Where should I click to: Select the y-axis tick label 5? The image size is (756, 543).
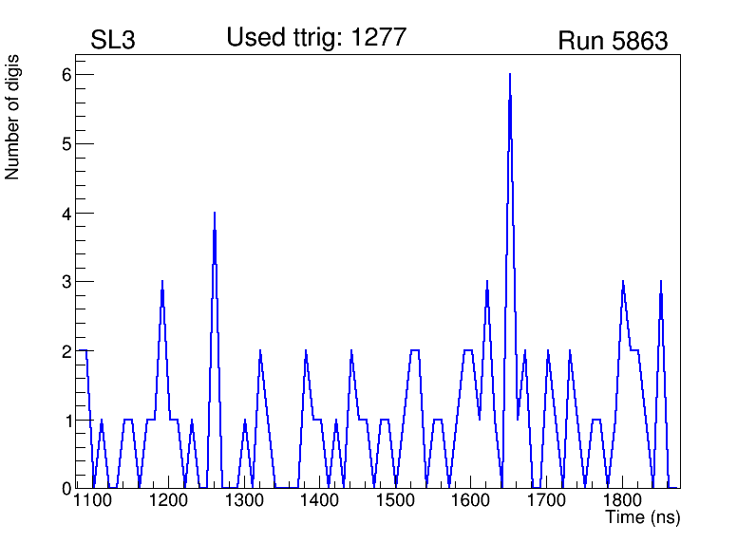pos(67,144)
